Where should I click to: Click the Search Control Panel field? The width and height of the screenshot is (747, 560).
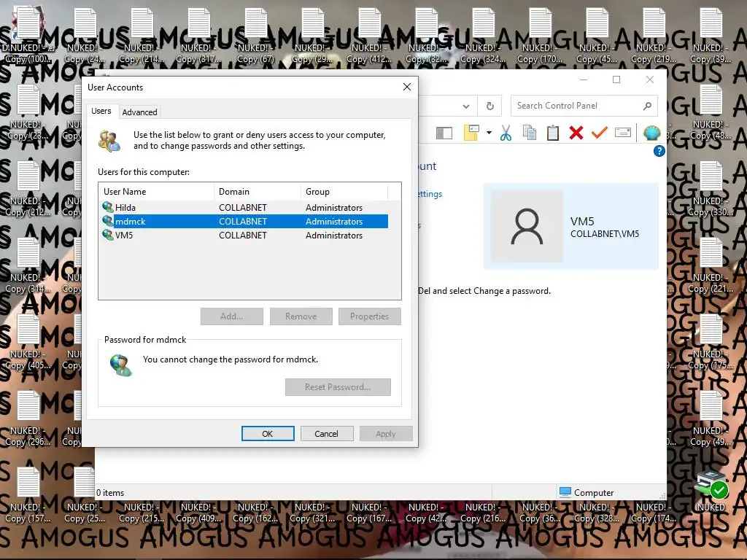(584, 106)
